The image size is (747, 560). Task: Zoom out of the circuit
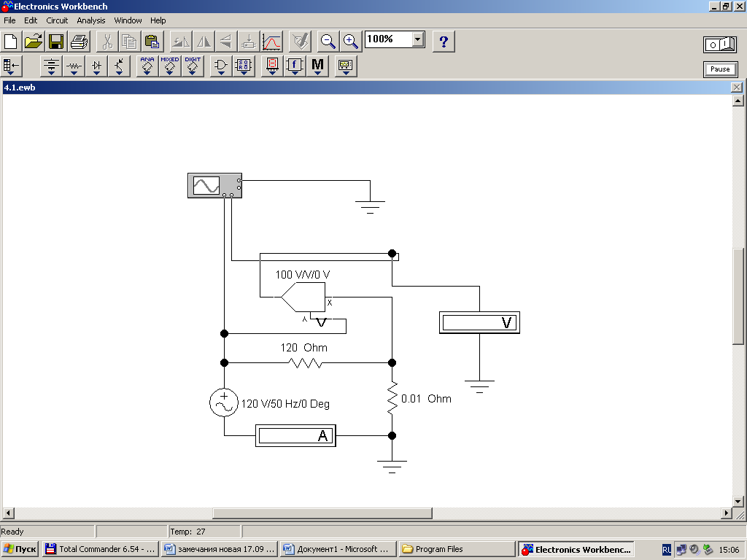point(328,42)
